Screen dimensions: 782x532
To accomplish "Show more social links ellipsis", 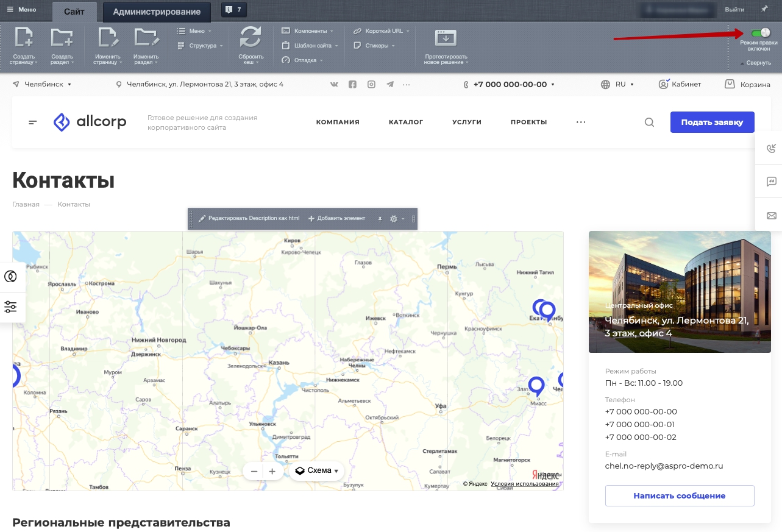I will (407, 85).
